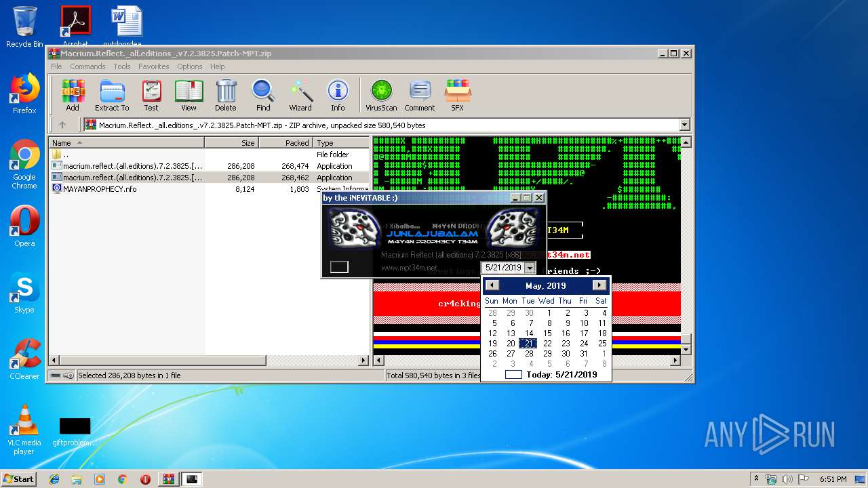Viewport: 868px width, 488px height.
Task: Open Google Chrome desktop shortcut
Action: tap(24, 165)
